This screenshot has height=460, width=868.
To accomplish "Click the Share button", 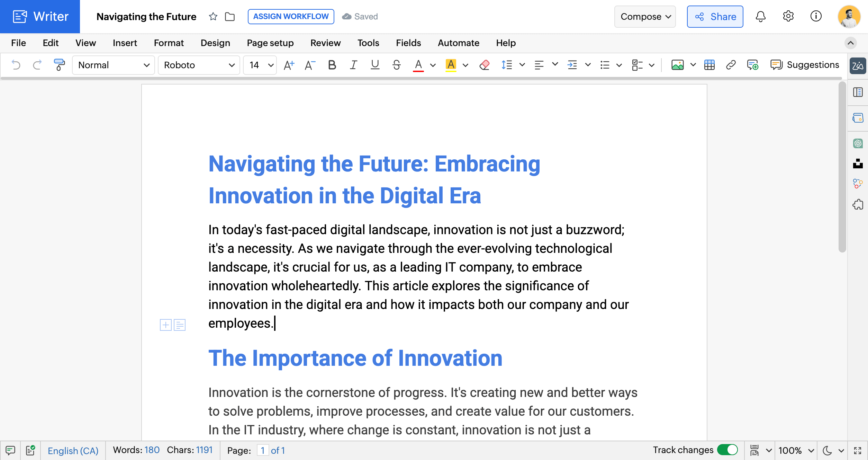I will click(715, 16).
